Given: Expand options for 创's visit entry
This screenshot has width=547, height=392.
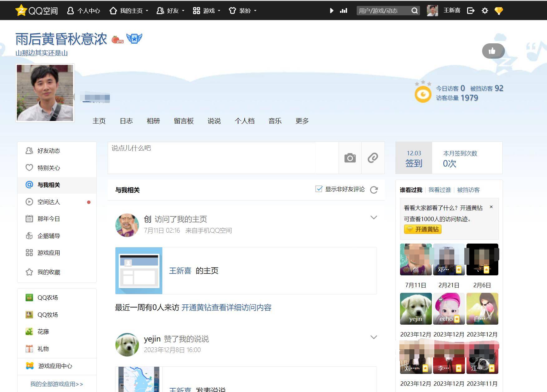Looking at the screenshot, I should coord(374,217).
